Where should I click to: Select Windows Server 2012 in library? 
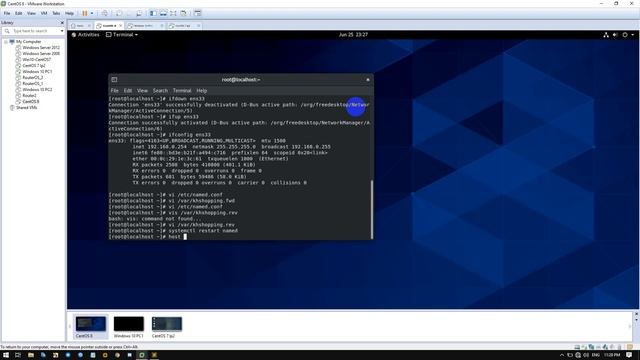41,47
